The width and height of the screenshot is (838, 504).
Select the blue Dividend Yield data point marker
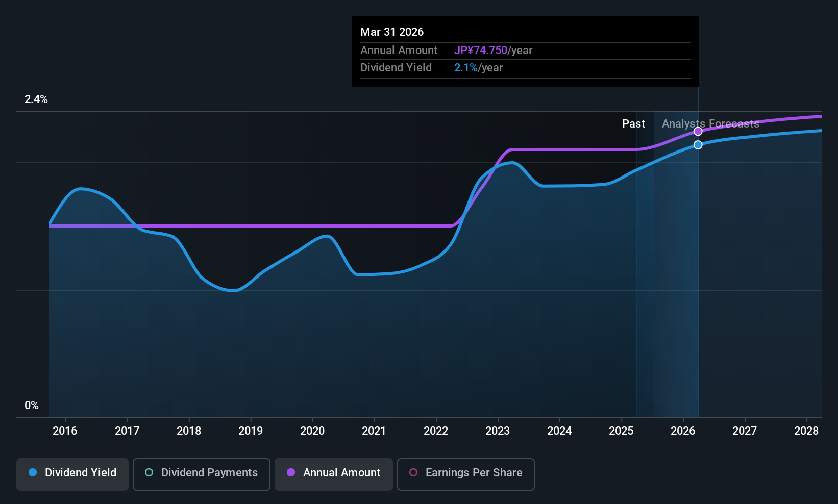pyautogui.click(x=698, y=145)
